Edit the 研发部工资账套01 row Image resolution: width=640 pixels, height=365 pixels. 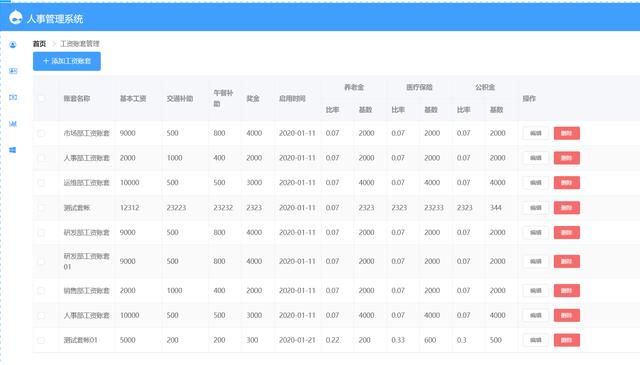(536, 261)
